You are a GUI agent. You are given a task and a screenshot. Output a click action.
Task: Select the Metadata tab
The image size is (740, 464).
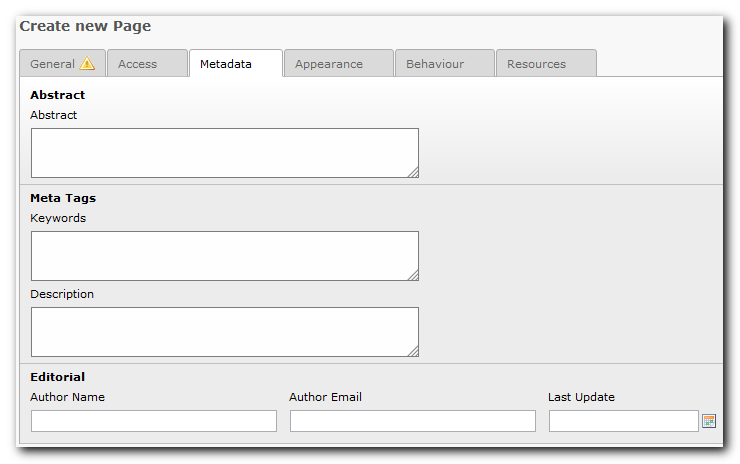click(226, 64)
